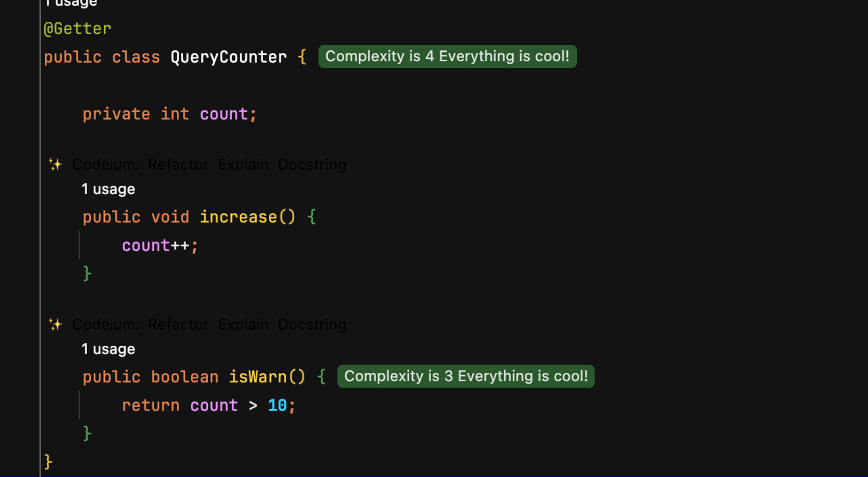Click the @Getter annotation
Screen dimensions: 868x477
pyautogui.click(x=78, y=29)
